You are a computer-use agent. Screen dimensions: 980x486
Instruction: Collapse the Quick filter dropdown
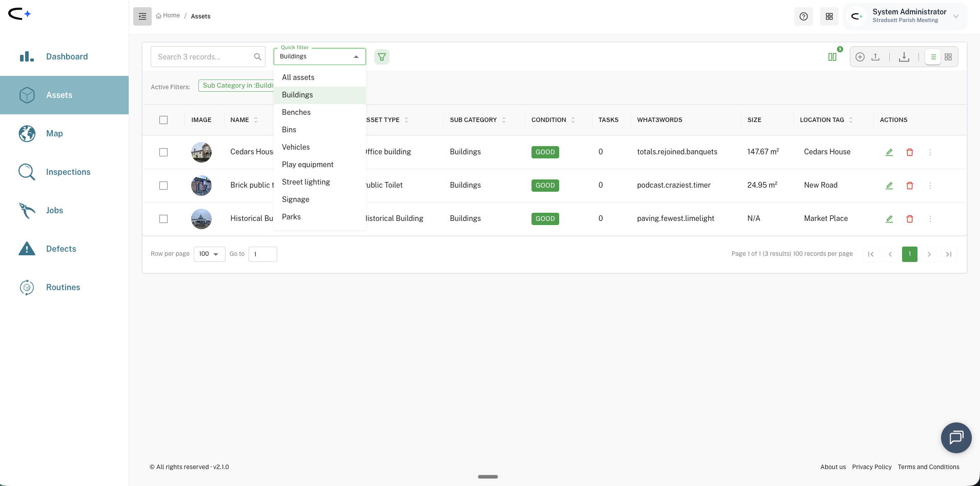(x=356, y=57)
